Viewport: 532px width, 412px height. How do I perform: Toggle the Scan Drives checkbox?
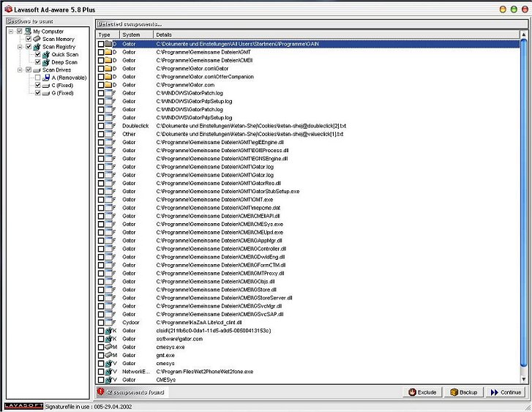[29, 70]
